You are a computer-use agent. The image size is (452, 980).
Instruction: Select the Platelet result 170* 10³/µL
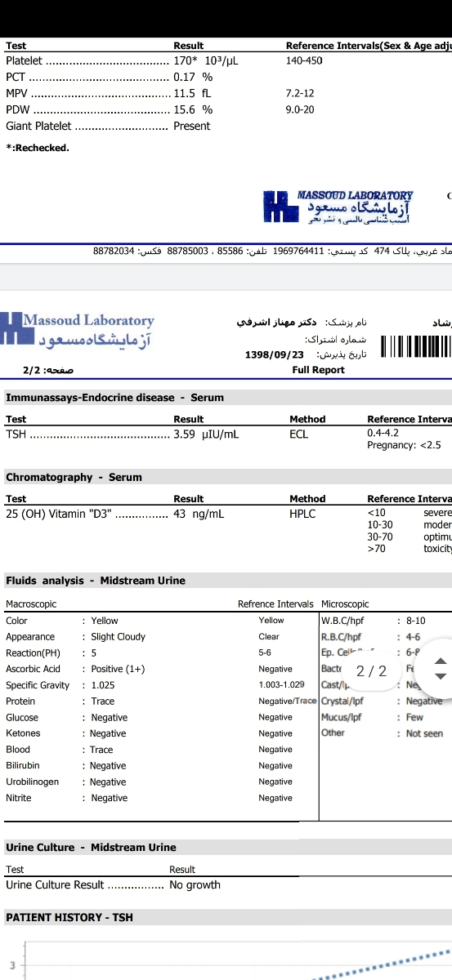(x=206, y=60)
